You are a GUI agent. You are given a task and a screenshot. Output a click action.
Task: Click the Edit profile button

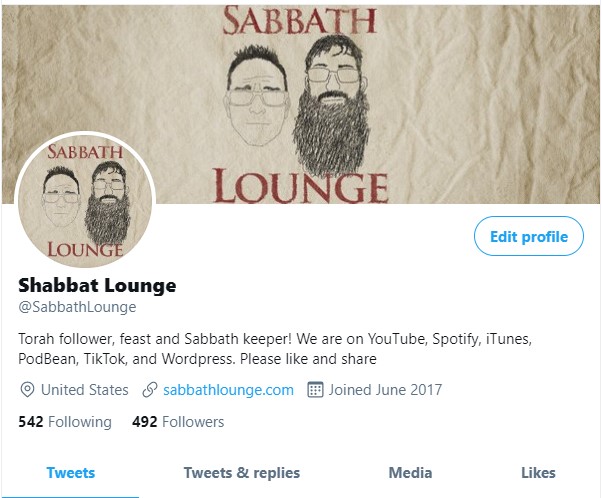pos(529,236)
